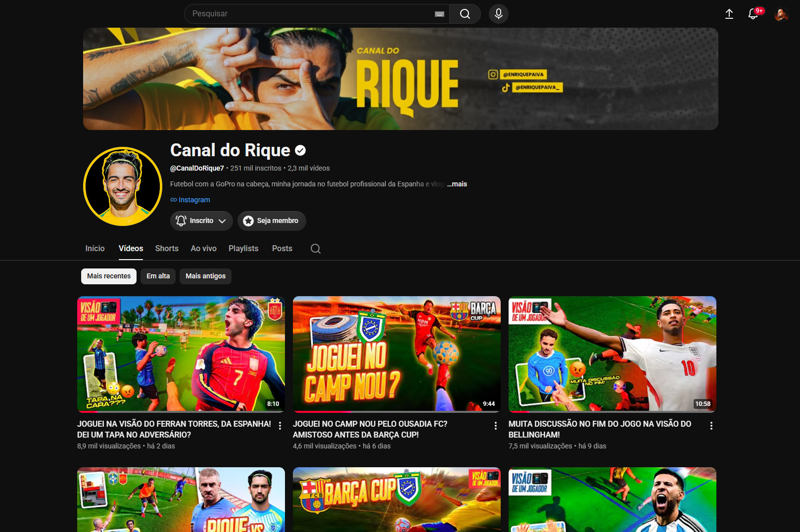Open options menu for Ferran Torres video
Screen dimensions: 800x532
tap(280, 426)
